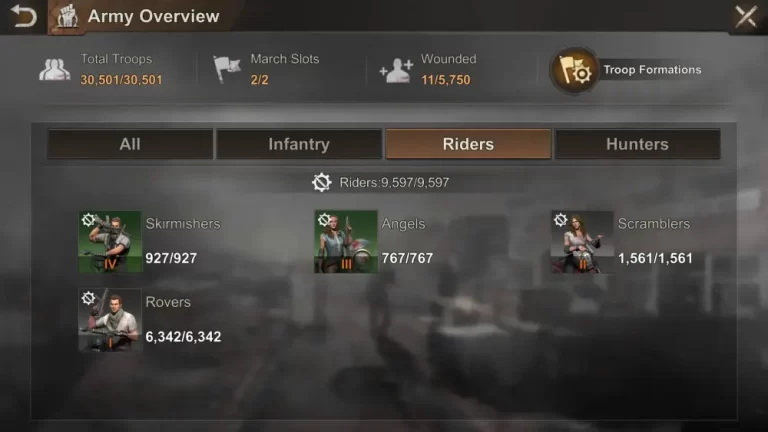Image resolution: width=768 pixels, height=432 pixels.
Task: Click the Rovers 6,342/6,342 count
Action: (183, 336)
